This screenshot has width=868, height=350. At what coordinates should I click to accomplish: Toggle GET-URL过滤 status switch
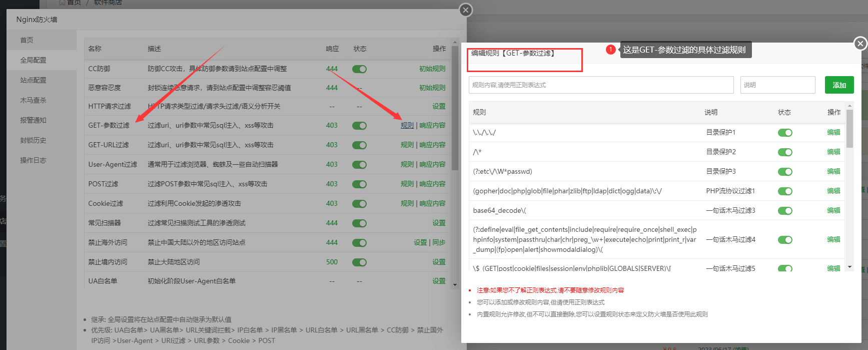pos(359,145)
